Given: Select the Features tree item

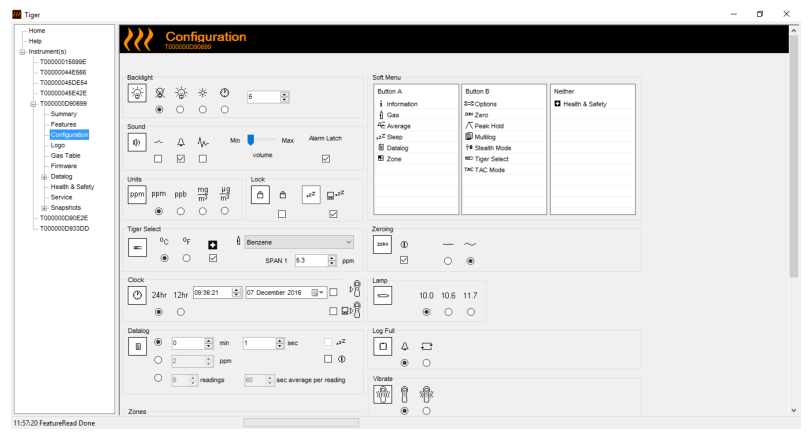Looking at the screenshot, I should tap(64, 124).
